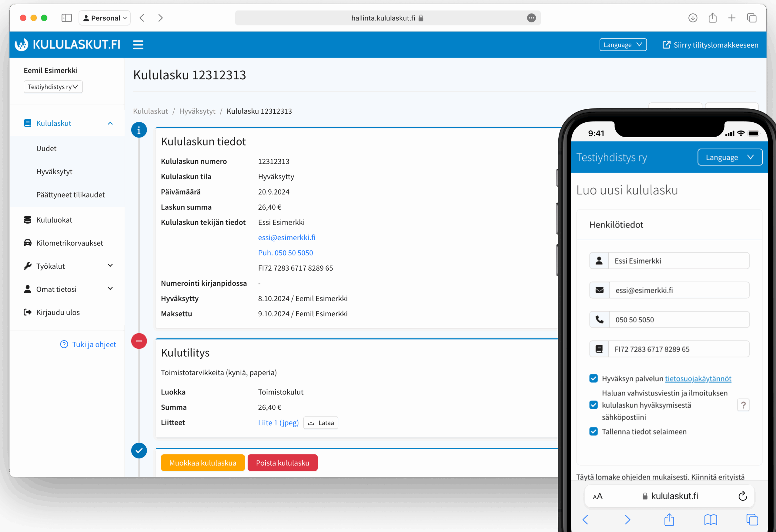This screenshot has height=532, width=776.
Task: Click Muokkaa kululaskua button
Action: coord(203,463)
